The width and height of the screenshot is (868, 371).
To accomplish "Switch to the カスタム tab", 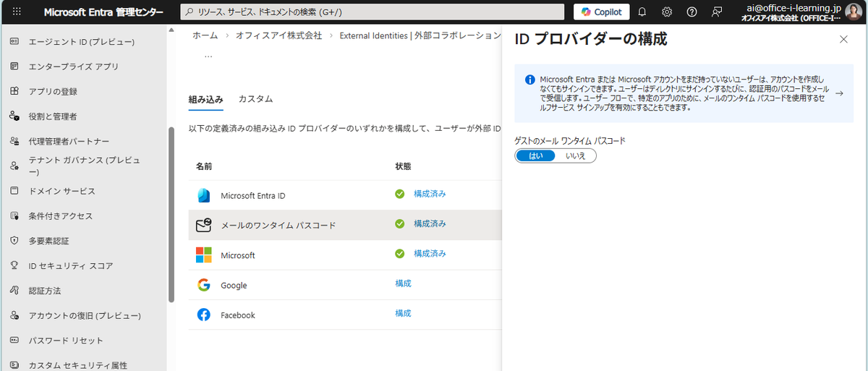I will [255, 99].
